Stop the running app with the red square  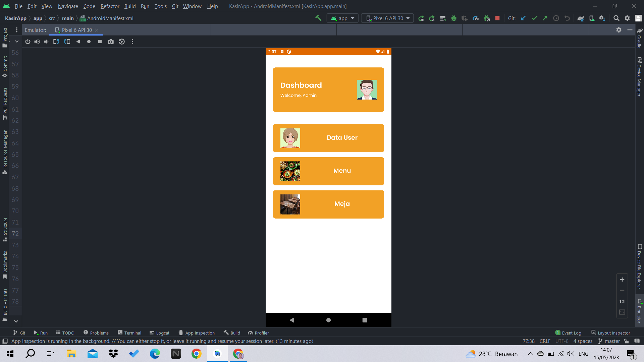tap(497, 18)
